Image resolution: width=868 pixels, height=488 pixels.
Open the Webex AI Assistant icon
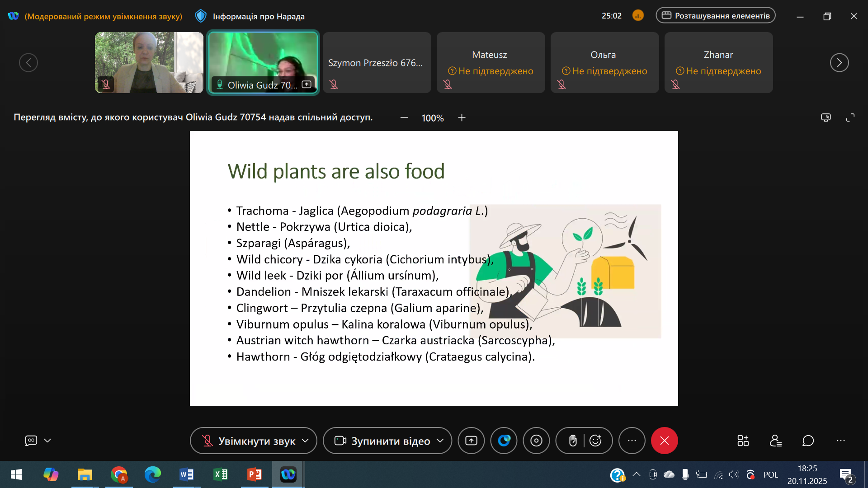tap(504, 441)
